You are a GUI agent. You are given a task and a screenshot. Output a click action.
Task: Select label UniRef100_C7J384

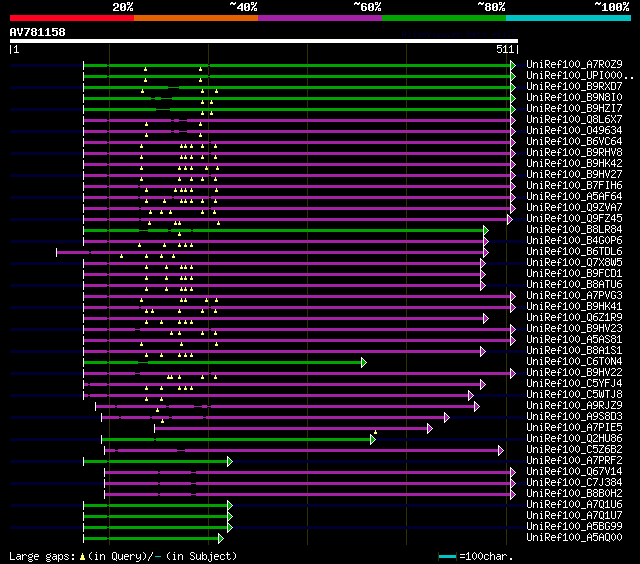tap(574, 482)
